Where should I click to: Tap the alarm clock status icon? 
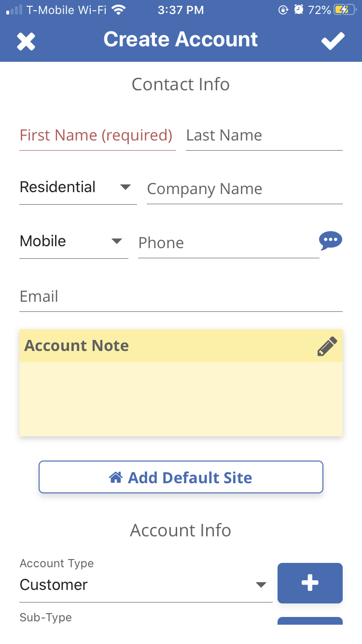[x=299, y=10]
